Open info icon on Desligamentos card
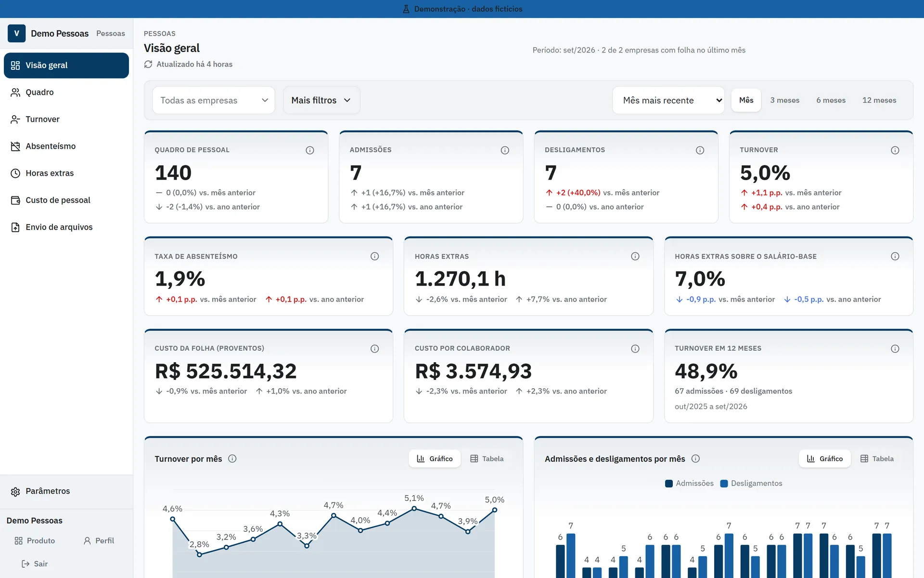The height and width of the screenshot is (578, 924). [700, 150]
